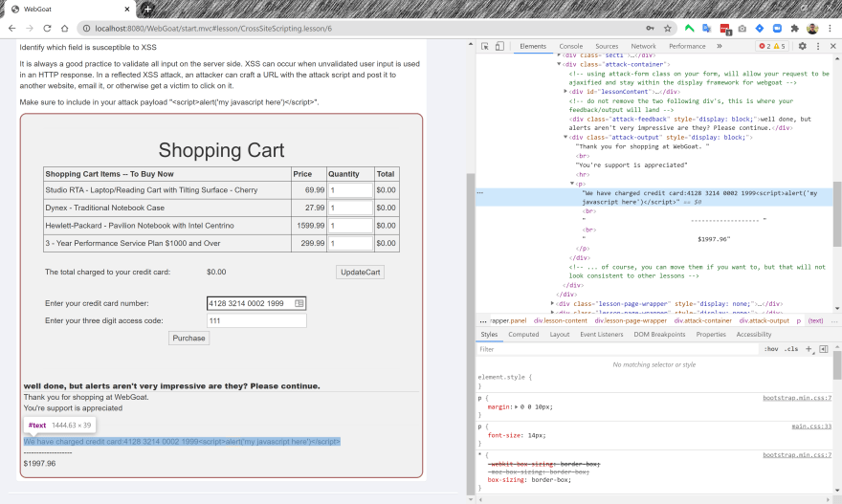This screenshot has height=504, width=842.
Task: Open a new browser tab
Action: click(147, 10)
